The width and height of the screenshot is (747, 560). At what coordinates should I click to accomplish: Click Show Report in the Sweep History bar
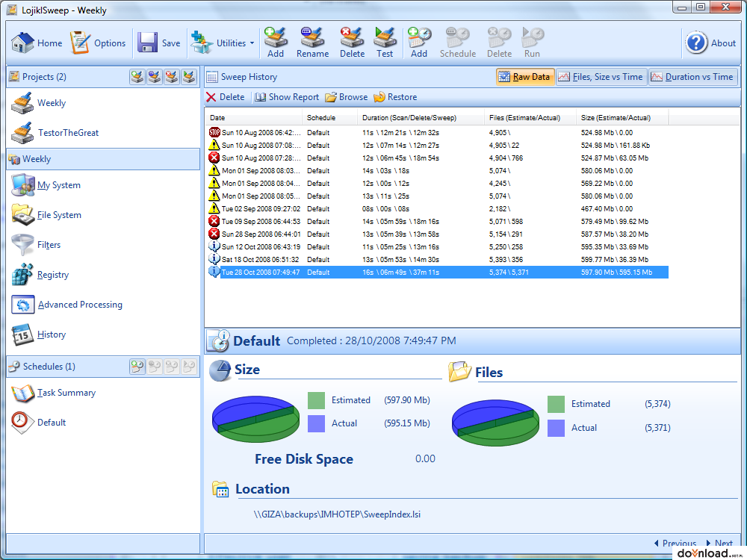pyautogui.click(x=288, y=97)
